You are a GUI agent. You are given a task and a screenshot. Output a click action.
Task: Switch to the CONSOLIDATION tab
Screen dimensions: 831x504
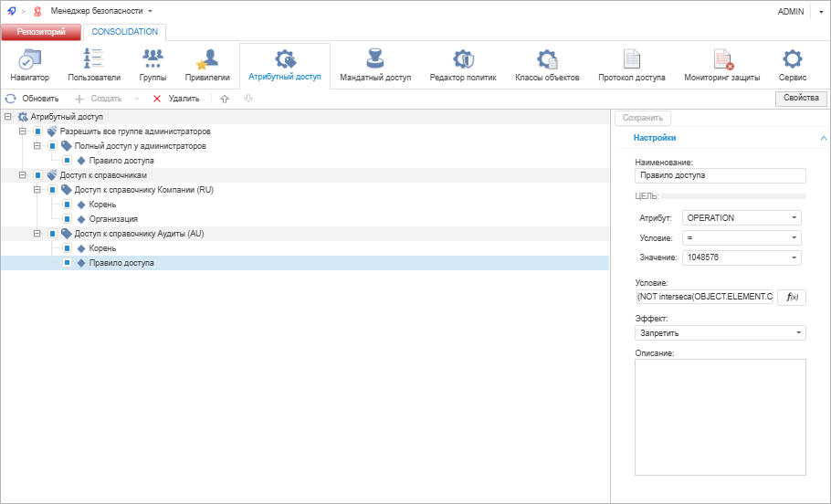(x=124, y=32)
